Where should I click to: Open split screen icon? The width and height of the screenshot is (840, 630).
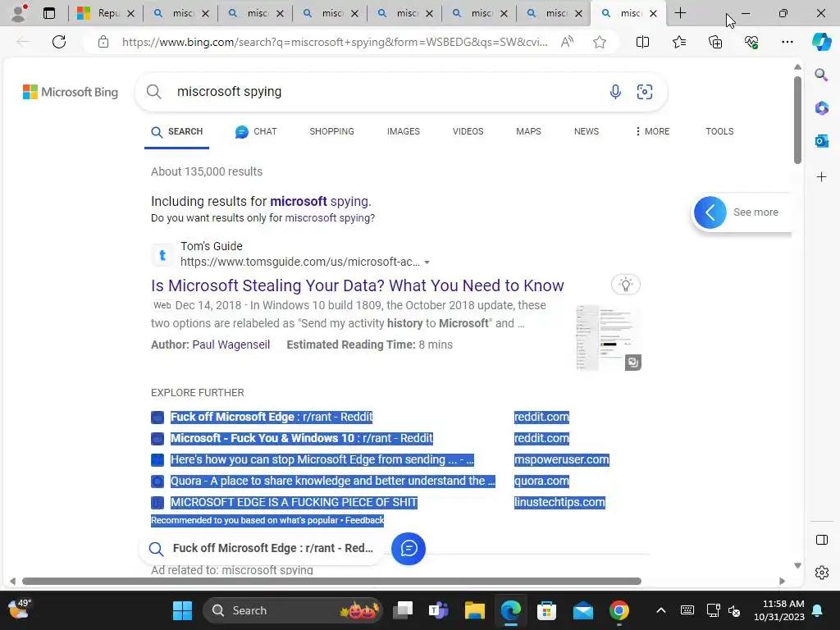pos(642,42)
